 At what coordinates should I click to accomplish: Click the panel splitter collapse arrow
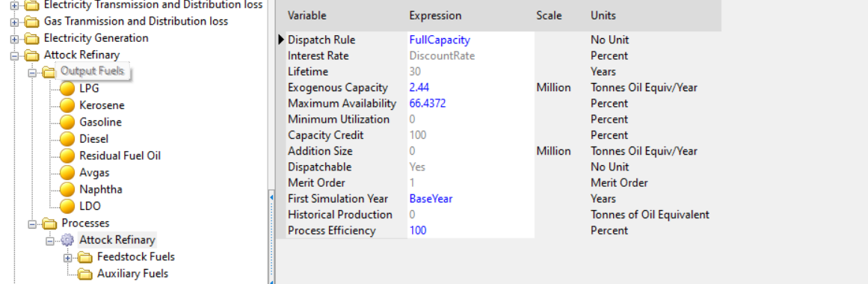271,197
